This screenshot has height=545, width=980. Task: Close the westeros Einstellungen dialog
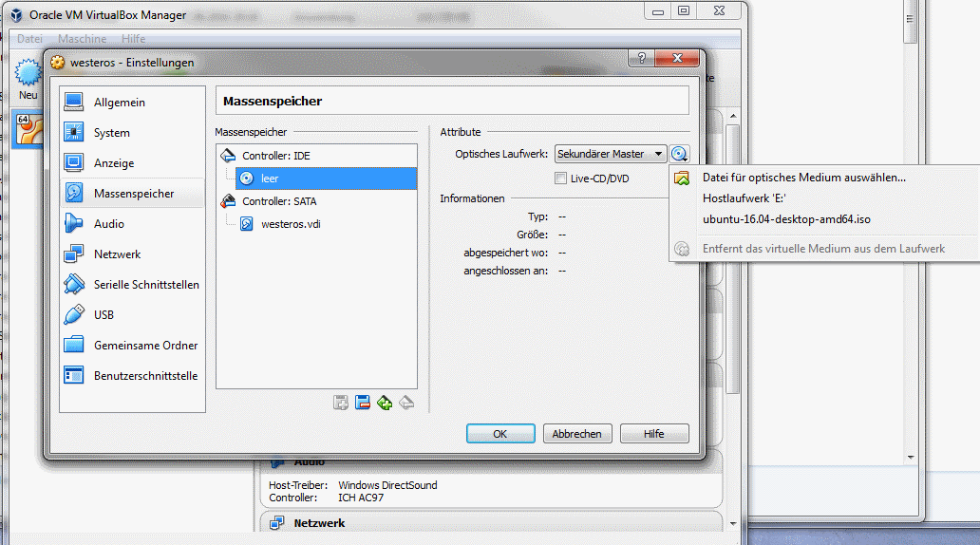point(677,58)
